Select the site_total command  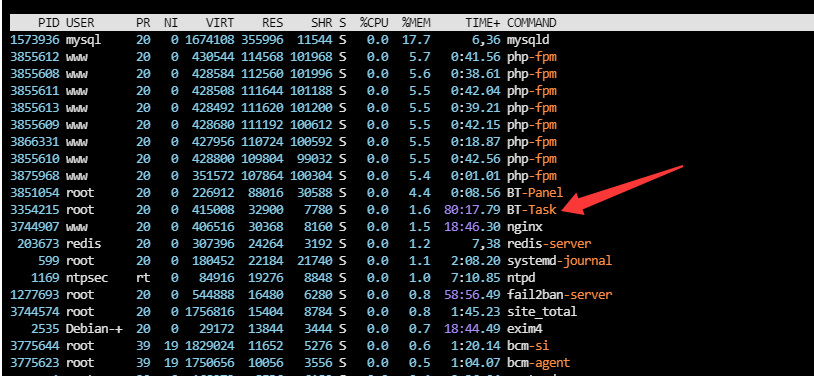click(542, 312)
